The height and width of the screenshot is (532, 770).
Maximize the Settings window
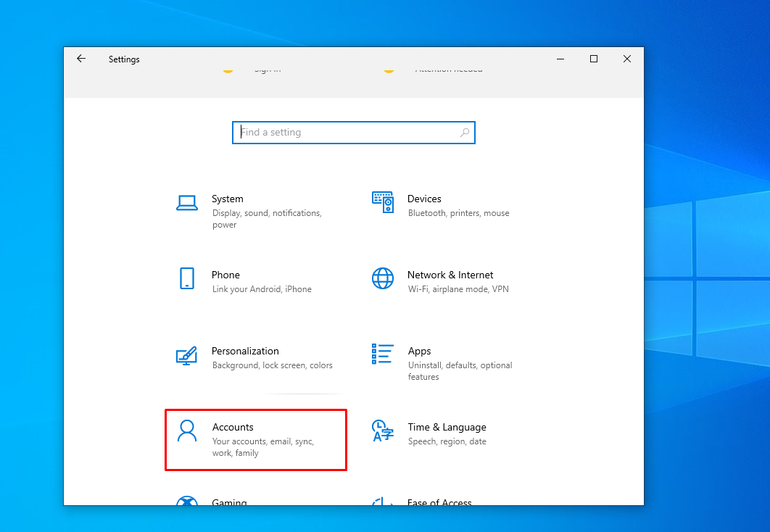coord(594,59)
